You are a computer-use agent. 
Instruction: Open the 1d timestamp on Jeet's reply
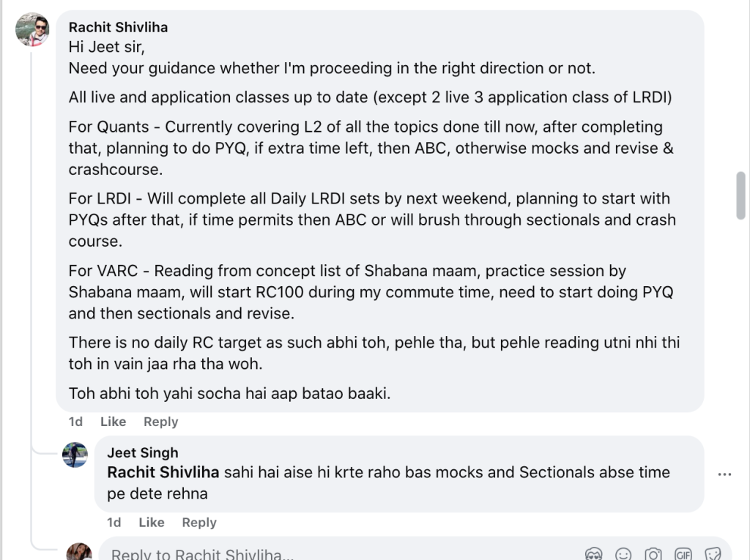(114, 523)
